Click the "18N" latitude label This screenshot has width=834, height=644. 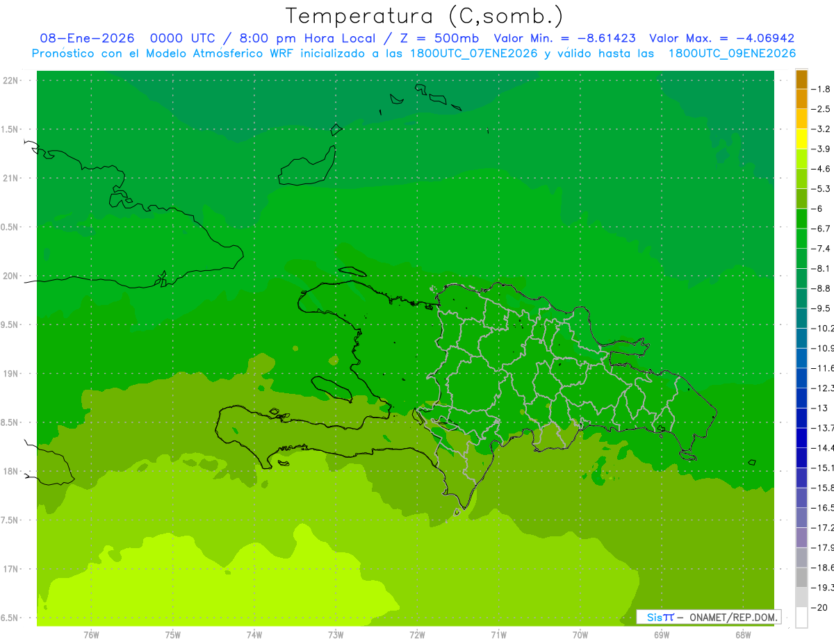[x=10, y=472]
